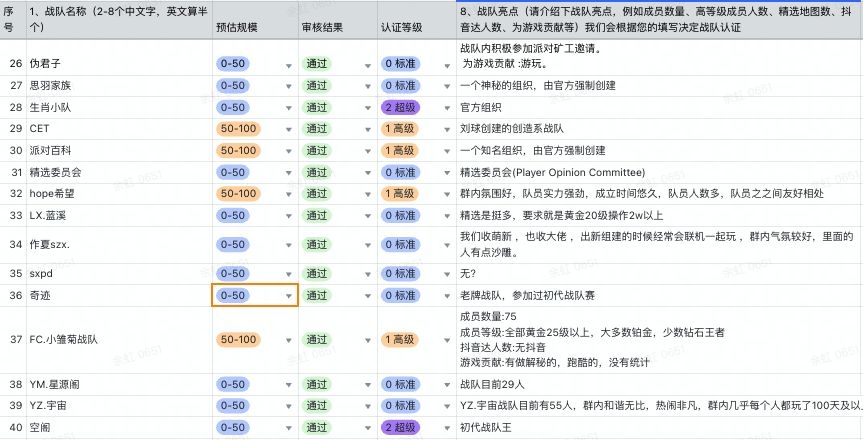Click the cell 精选委员会(Player Opinion Committee)
This screenshot has width=863, height=440.
click(659, 172)
